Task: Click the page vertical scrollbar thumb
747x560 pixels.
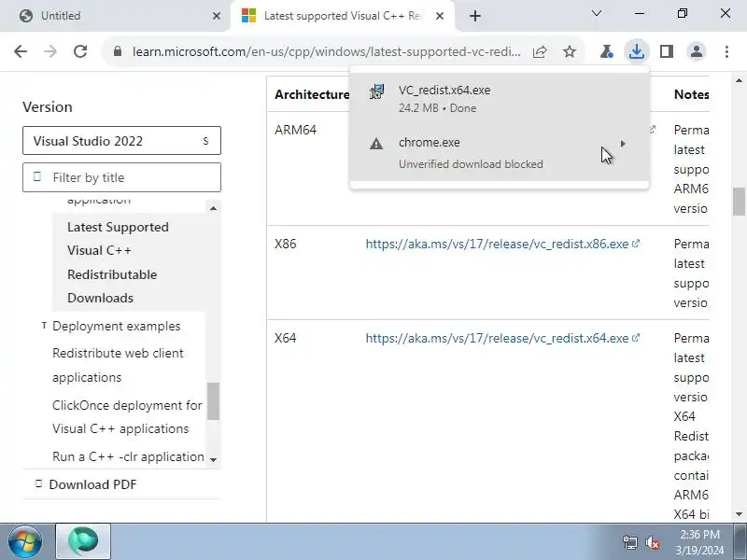Action: coord(739,202)
